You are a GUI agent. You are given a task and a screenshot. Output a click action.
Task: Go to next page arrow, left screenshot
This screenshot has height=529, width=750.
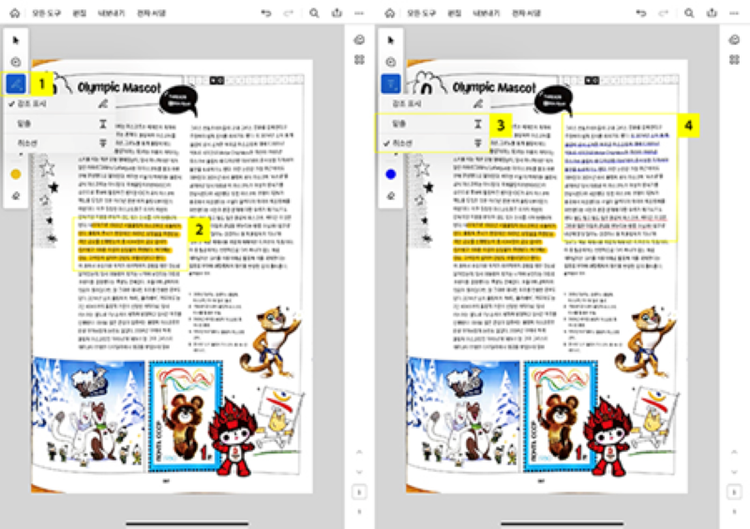click(x=359, y=472)
